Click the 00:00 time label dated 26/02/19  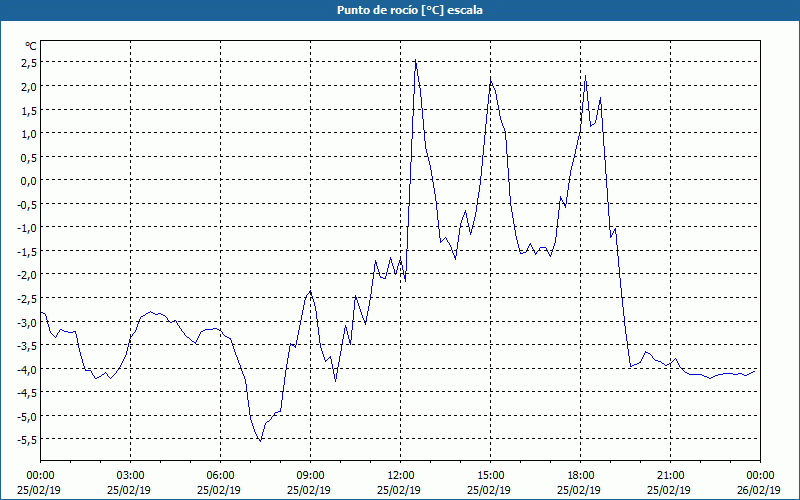(760, 476)
